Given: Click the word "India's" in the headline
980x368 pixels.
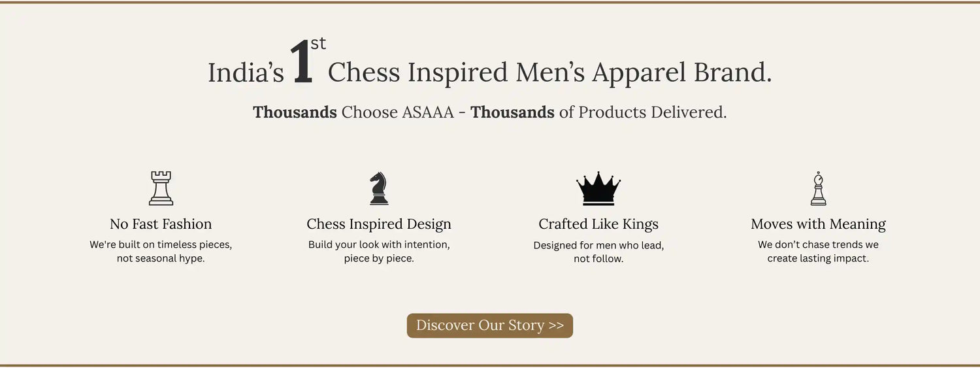Looking at the screenshot, I should click(246, 73).
